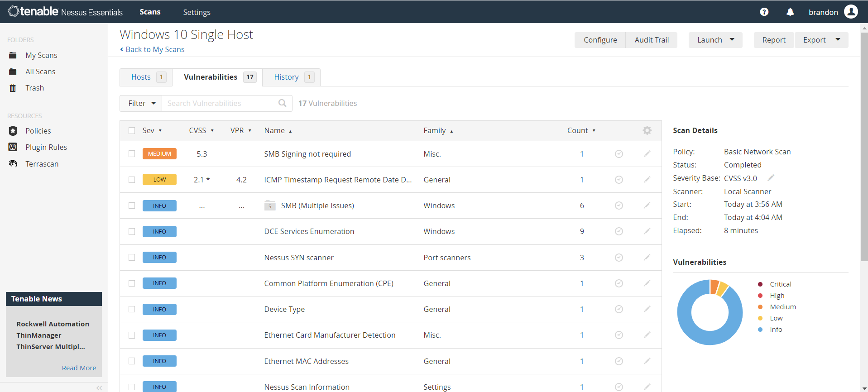The image size is (868, 392).
Task: Sort by VPR column
Action: [240, 130]
